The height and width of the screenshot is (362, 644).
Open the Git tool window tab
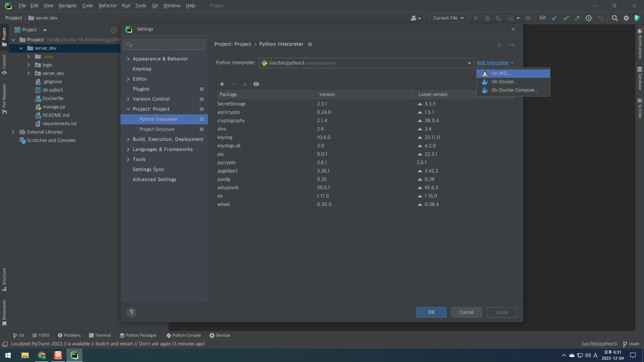coord(18,335)
